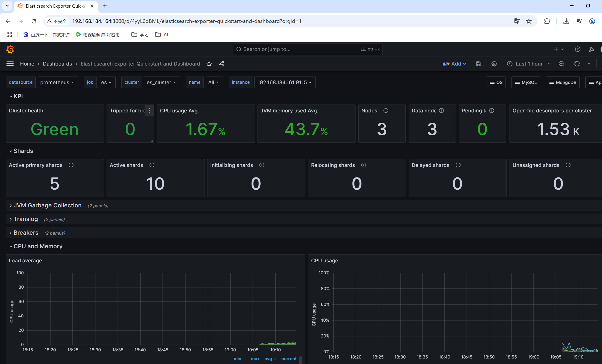Open the job es dropdown
The image size is (602, 364).
tap(107, 82)
